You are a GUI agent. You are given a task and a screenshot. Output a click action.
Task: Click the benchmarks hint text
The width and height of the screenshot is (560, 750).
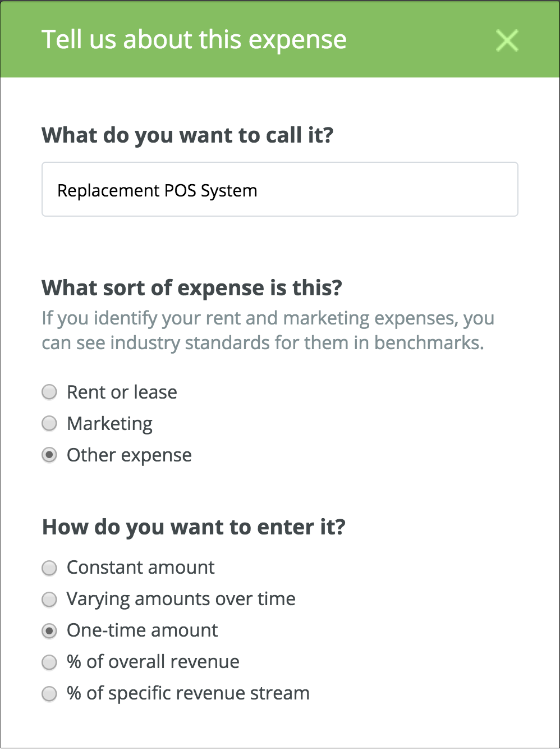267,330
